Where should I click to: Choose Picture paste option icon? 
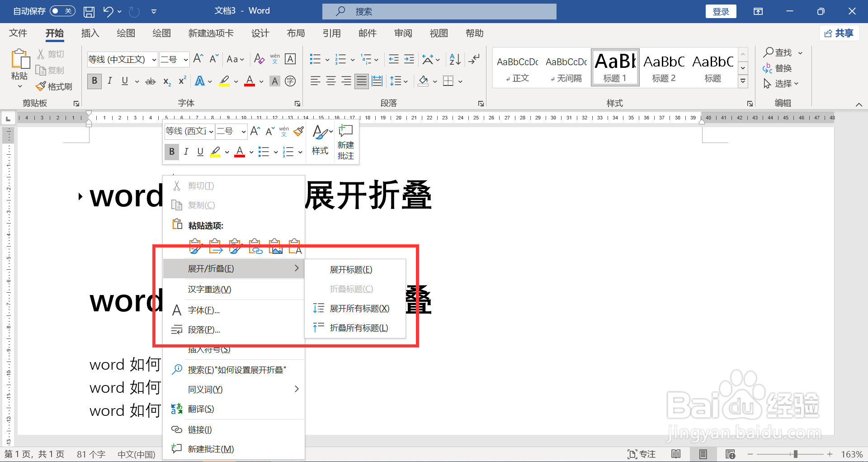(x=275, y=246)
